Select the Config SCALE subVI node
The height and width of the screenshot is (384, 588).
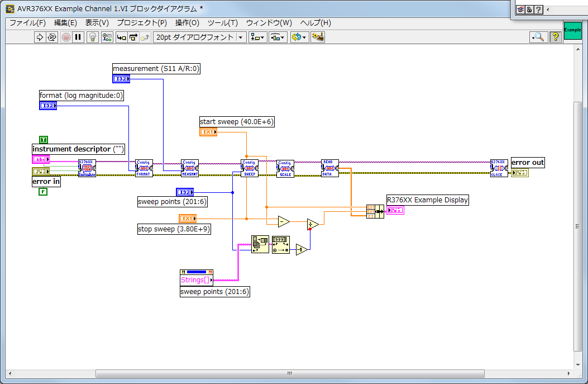285,169
